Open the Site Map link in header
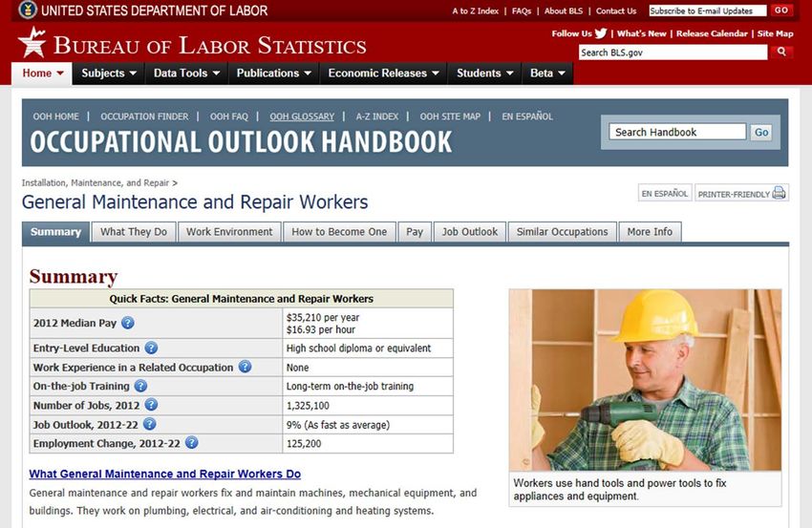This screenshot has width=812, height=528. pos(776,33)
